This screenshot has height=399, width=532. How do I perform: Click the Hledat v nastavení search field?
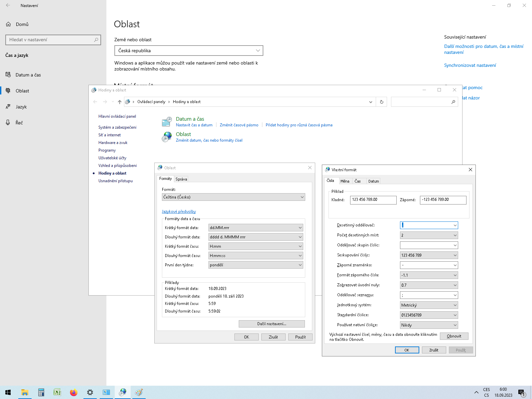click(50, 40)
